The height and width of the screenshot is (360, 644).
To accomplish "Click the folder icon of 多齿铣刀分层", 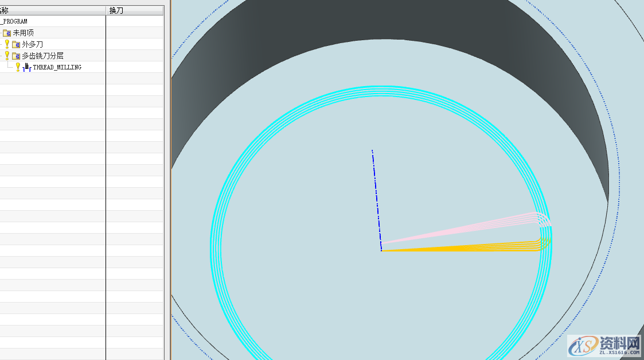I will point(16,56).
